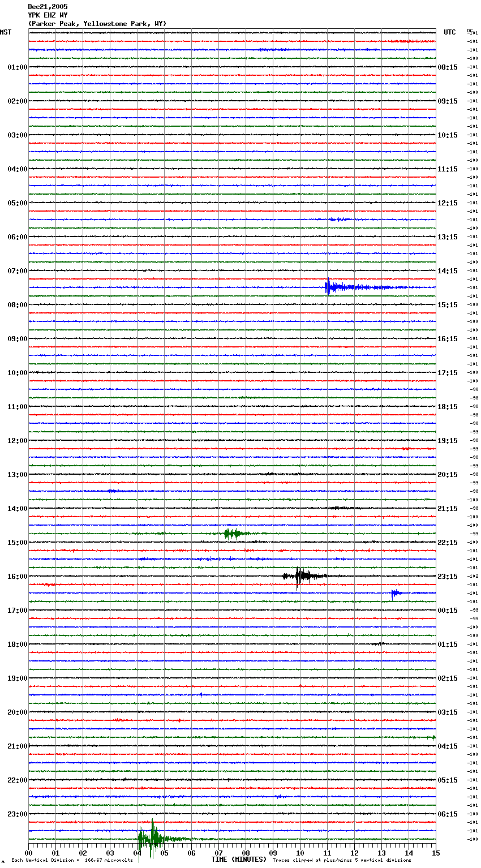Viewport: 481px width, 868px height.
Task: Click the 03 minute tick on the axis
Action: coord(110,853)
